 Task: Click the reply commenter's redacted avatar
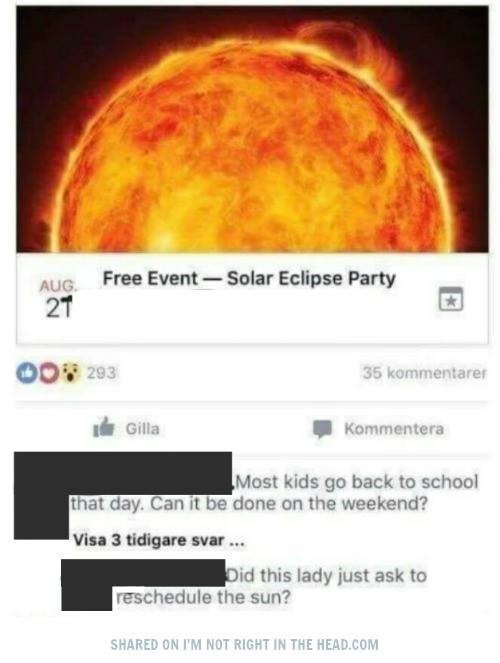(87, 585)
